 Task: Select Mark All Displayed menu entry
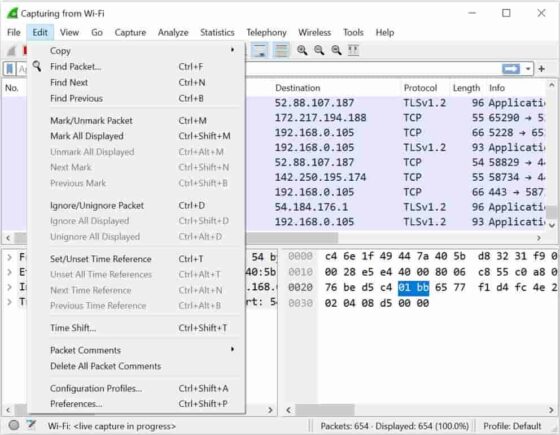(136, 136)
